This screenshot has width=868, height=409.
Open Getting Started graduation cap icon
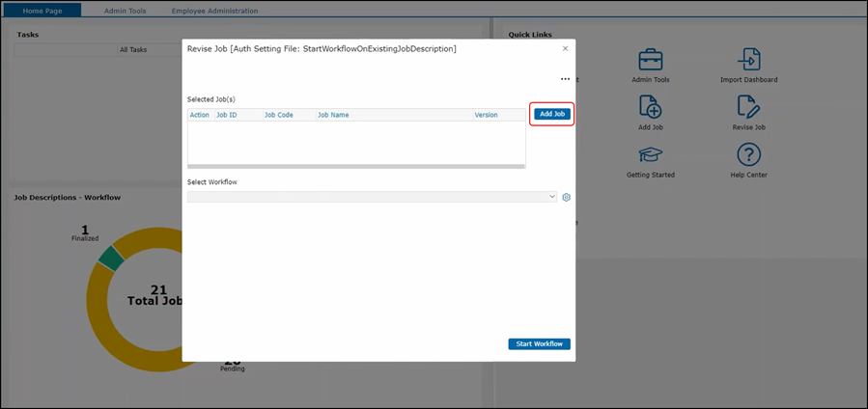click(x=650, y=154)
